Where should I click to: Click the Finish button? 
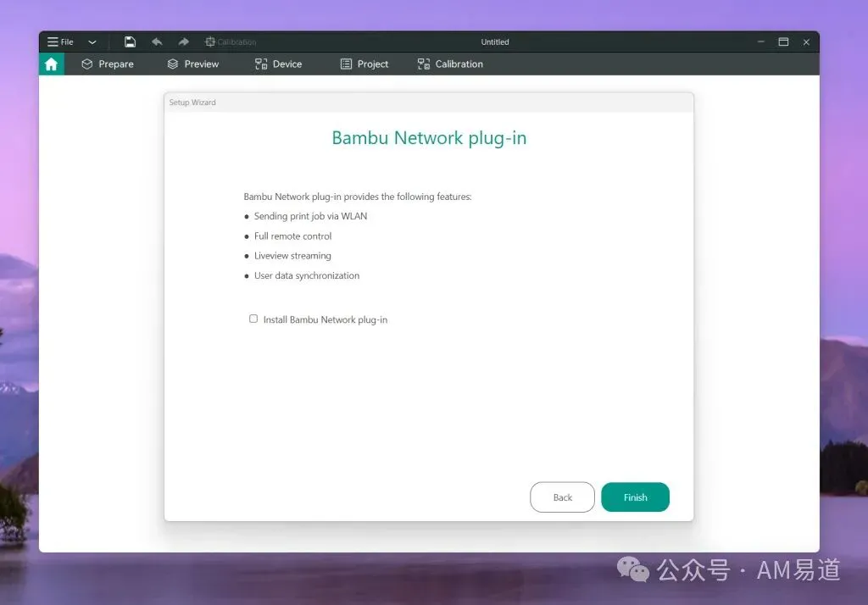[636, 497]
